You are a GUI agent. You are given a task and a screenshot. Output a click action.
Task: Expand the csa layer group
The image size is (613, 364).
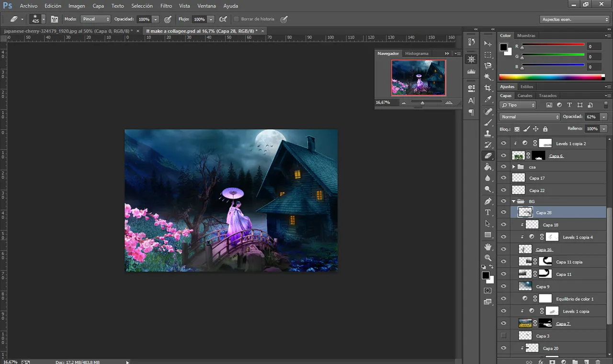(x=514, y=167)
